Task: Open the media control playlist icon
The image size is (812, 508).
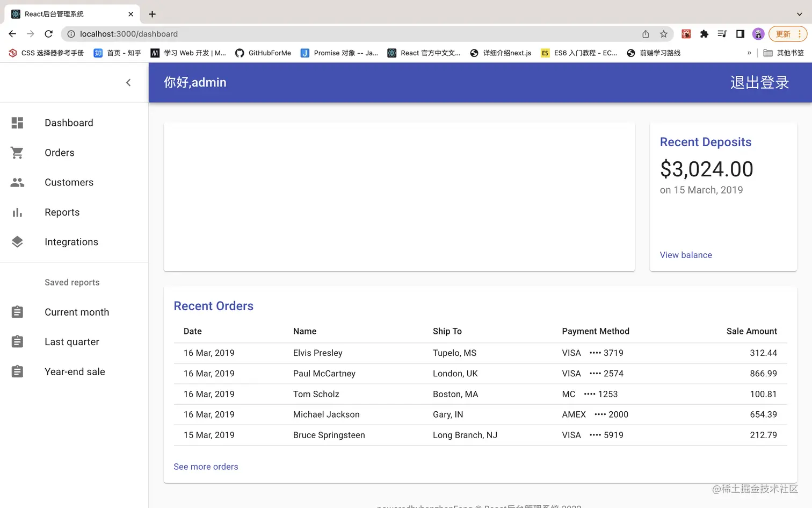Action: coord(722,34)
